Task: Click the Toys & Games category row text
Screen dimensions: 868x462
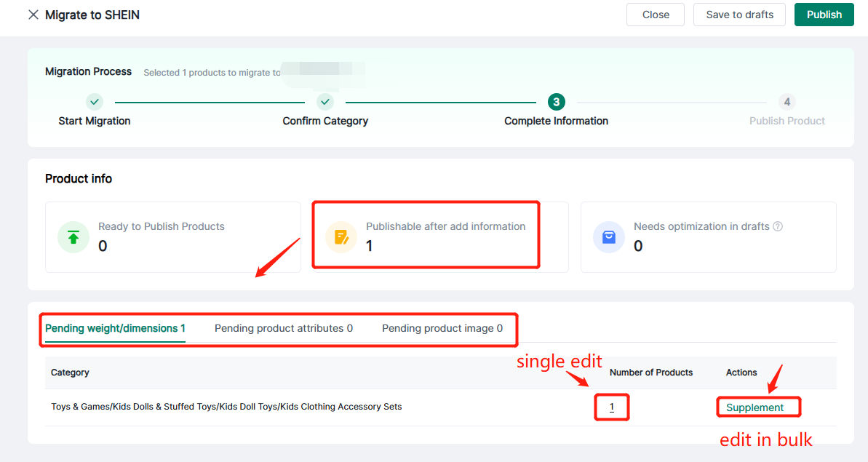Action: click(x=226, y=407)
